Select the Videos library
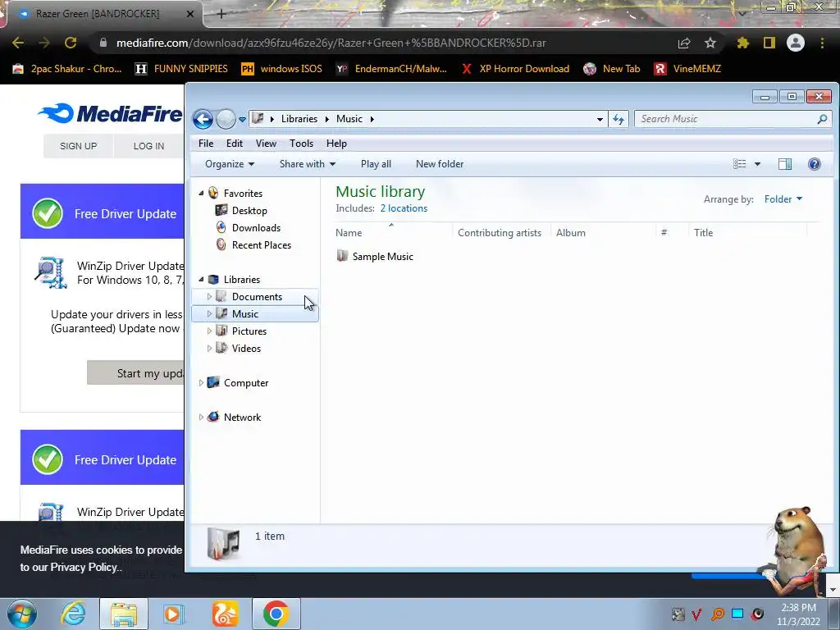 [246, 348]
